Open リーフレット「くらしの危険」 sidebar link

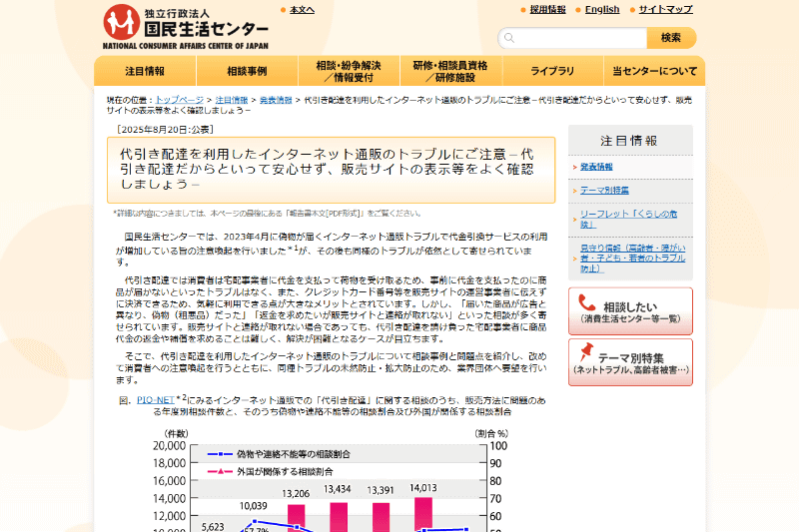(629, 219)
